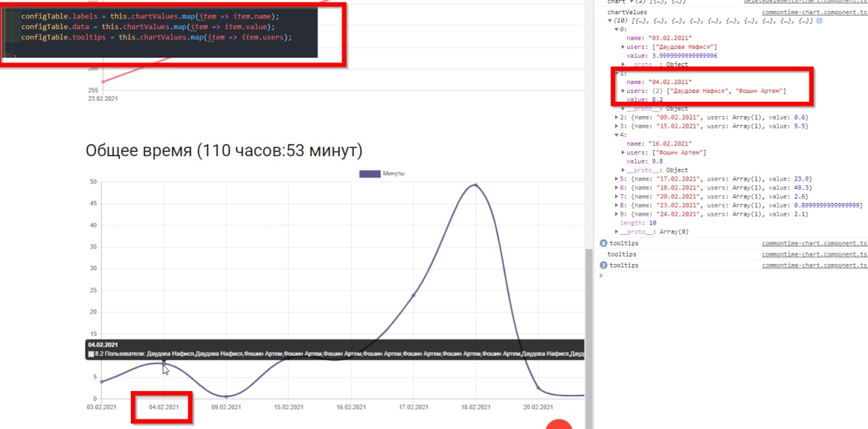Image resolution: width=868 pixels, height=429 pixels.
Task: Expand array item 9 dated 24.02.2021
Action: pyautogui.click(x=616, y=214)
